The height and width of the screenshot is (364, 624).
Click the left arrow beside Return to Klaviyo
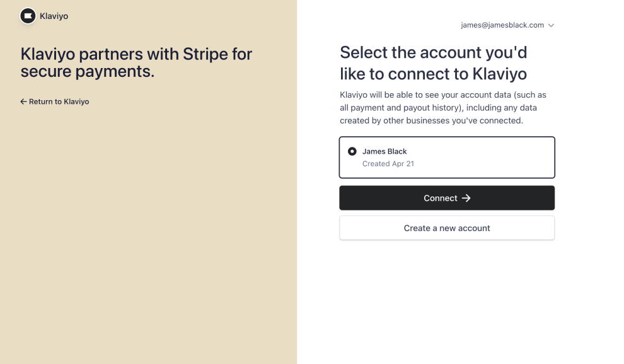[x=23, y=101]
